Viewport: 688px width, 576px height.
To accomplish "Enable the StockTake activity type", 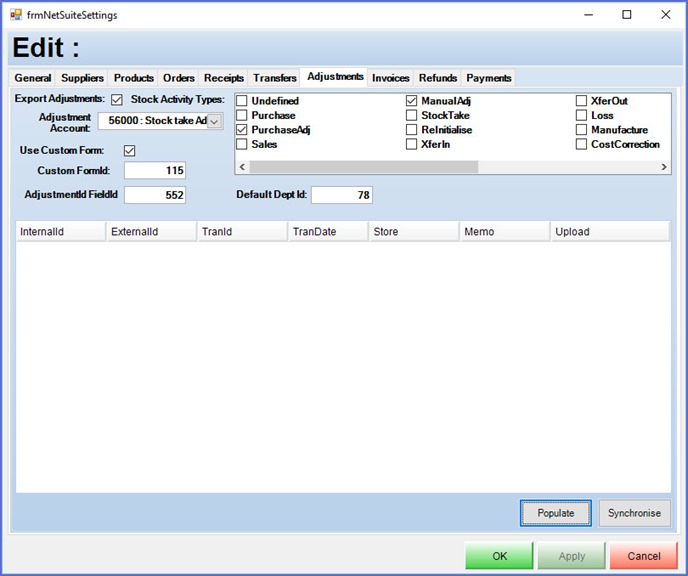I will [x=412, y=116].
